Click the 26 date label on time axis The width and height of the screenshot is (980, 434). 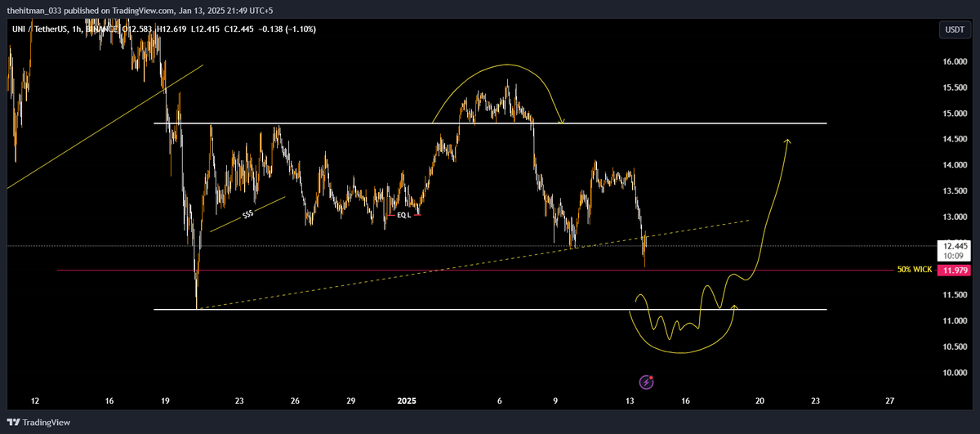[295, 401]
